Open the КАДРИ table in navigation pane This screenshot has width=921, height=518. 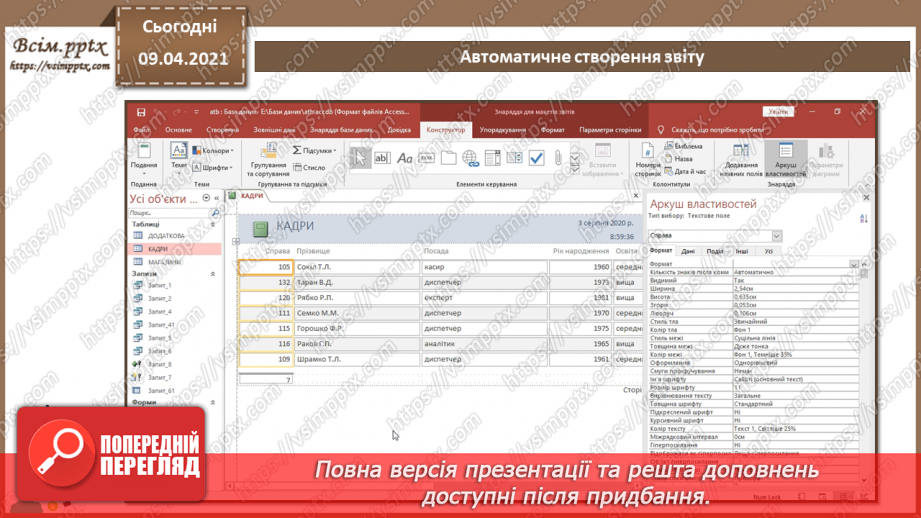(x=158, y=249)
